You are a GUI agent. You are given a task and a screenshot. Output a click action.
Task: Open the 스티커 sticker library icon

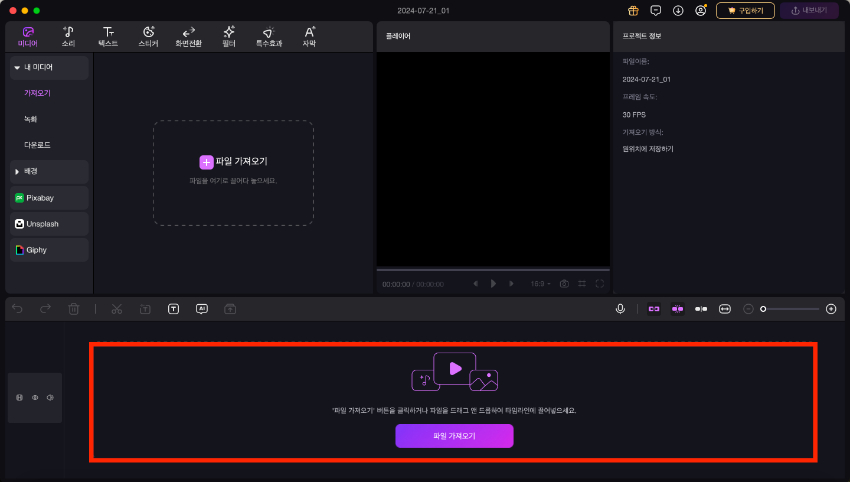tap(148, 36)
